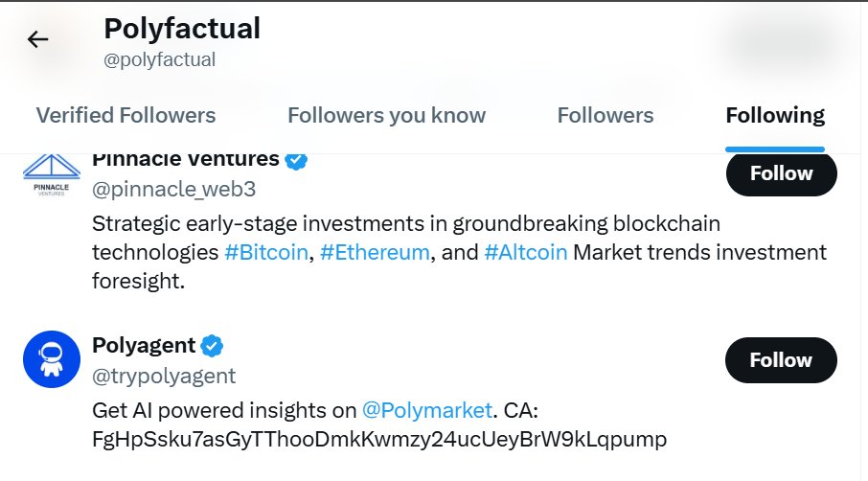Open Polyagent astronaut avatar
Image resolution: width=868 pixels, height=481 pixels.
pos(52,359)
